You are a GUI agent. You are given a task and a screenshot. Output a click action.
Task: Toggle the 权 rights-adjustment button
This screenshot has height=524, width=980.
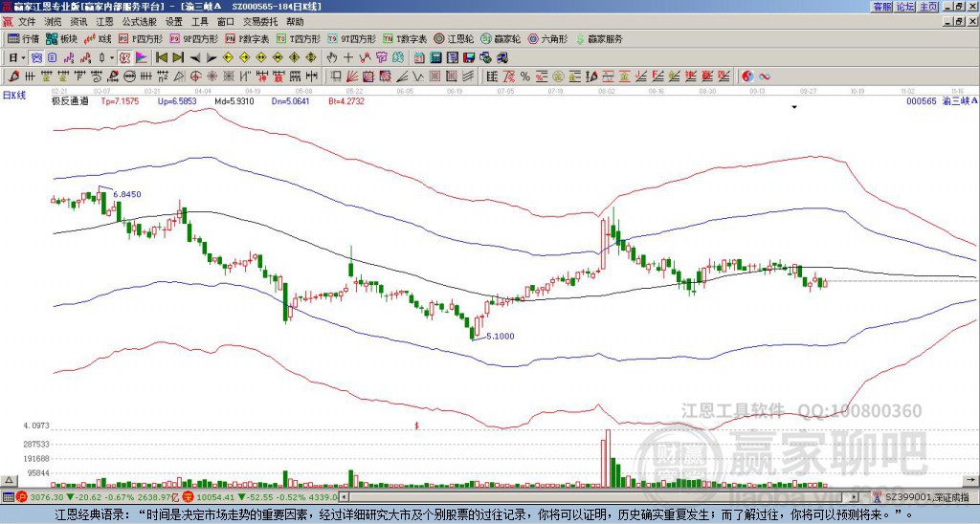click(124, 58)
